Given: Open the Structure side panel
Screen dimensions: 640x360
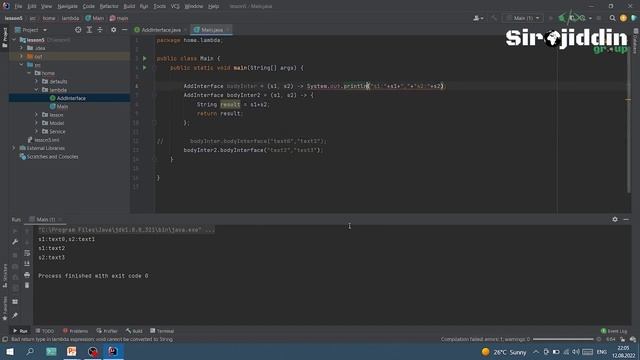Looking at the screenshot, I should [4, 276].
